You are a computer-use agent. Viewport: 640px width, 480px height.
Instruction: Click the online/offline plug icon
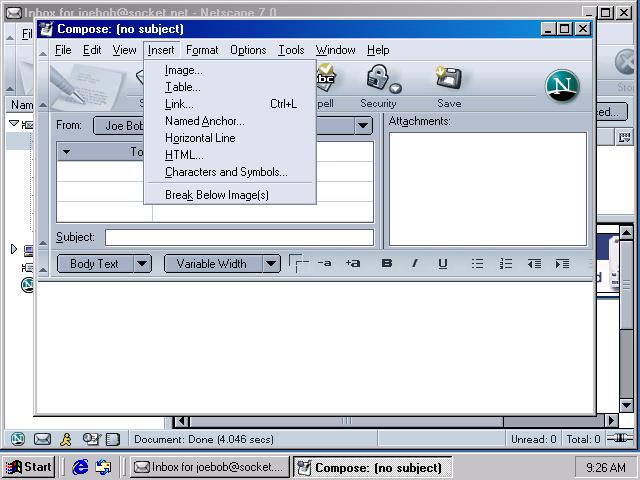[619, 439]
